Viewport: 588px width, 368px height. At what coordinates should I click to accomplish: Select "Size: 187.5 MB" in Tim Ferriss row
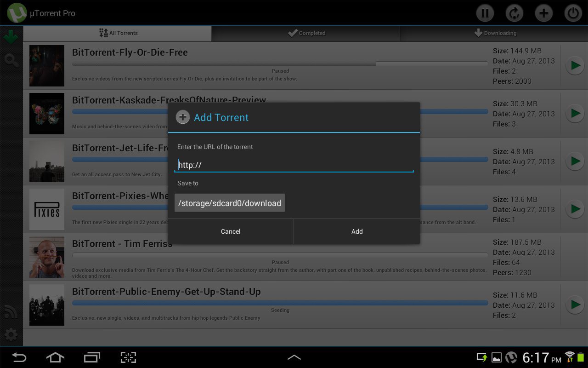pos(517,242)
